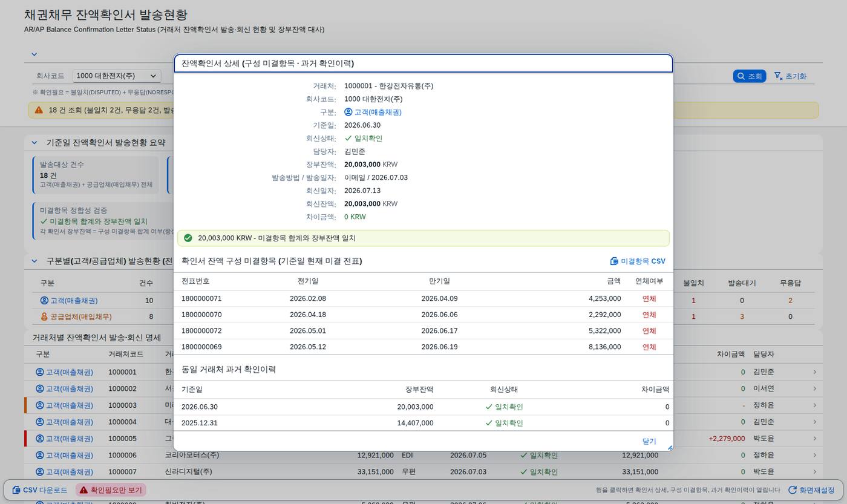Select document row 1800000071
The height and width of the screenshot is (504, 847).
click(x=423, y=298)
